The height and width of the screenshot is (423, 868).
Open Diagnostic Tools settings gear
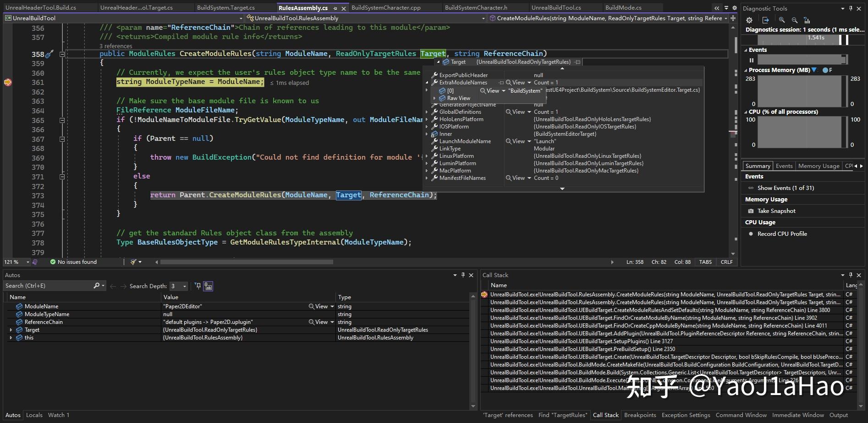(749, 20)
